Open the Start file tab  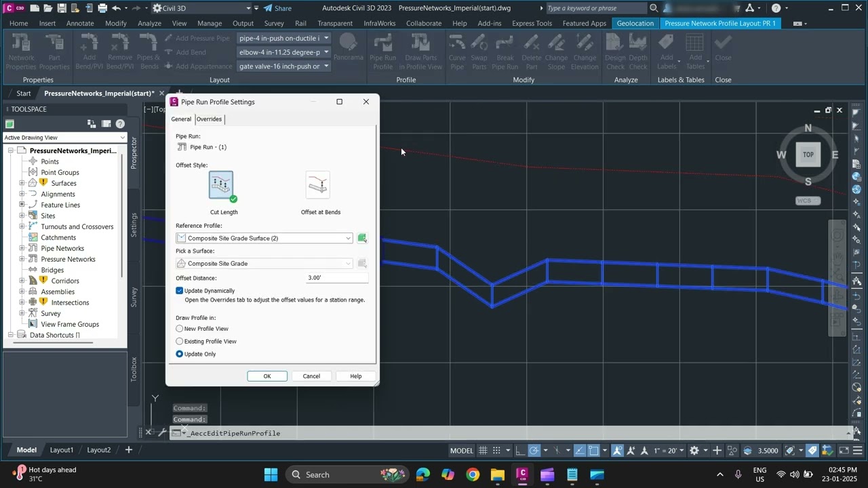(24, 94)
